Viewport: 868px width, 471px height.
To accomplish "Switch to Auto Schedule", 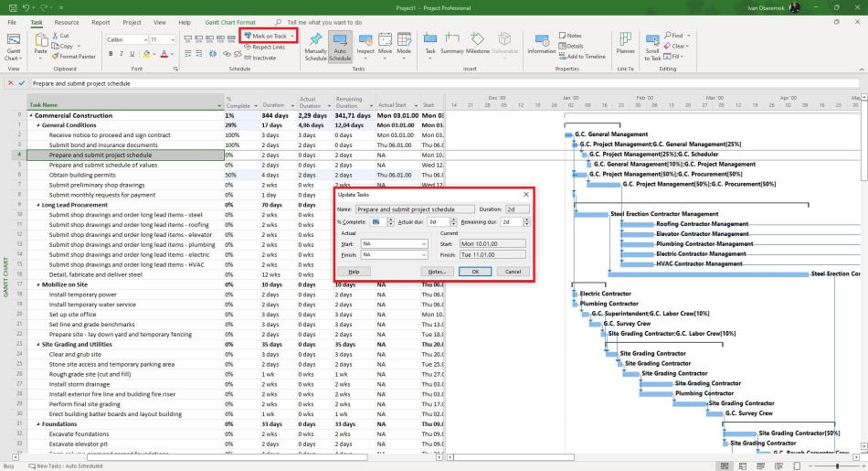I will coord(340,47).
